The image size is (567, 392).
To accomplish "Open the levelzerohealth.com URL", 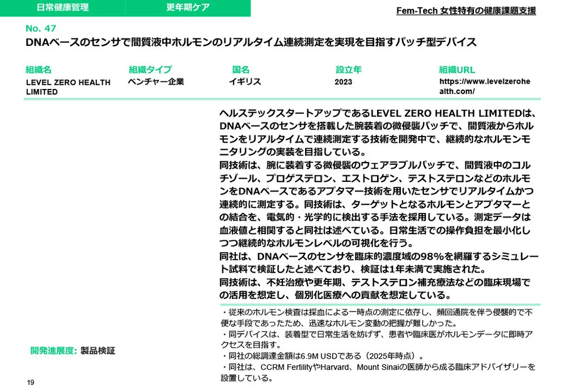I will point(484,86).
